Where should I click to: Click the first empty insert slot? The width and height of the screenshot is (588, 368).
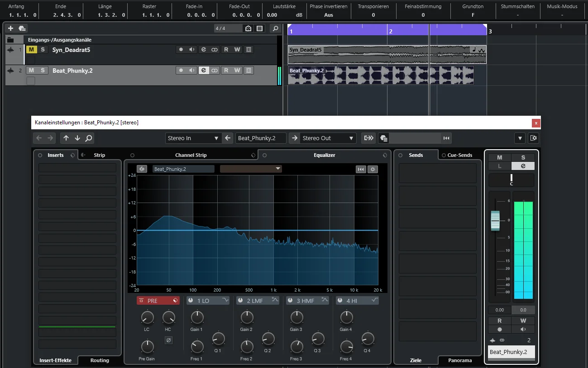click(x=77, y=168)
